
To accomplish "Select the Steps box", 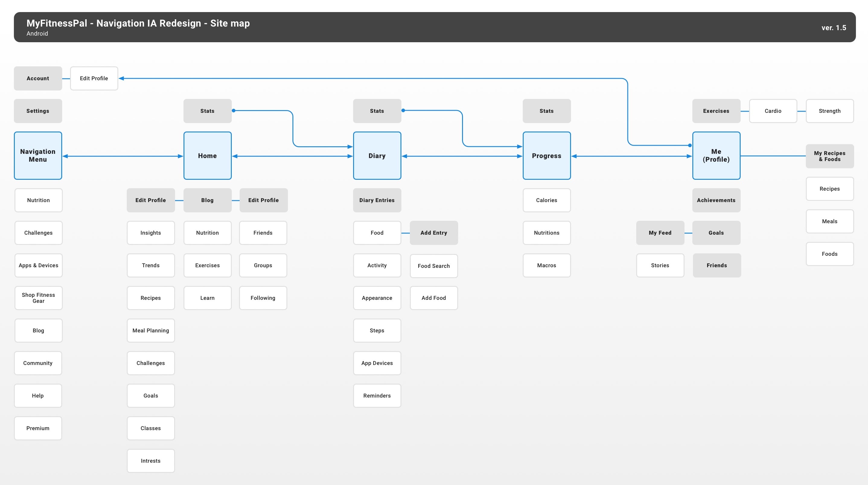I will tap(377, 331).
